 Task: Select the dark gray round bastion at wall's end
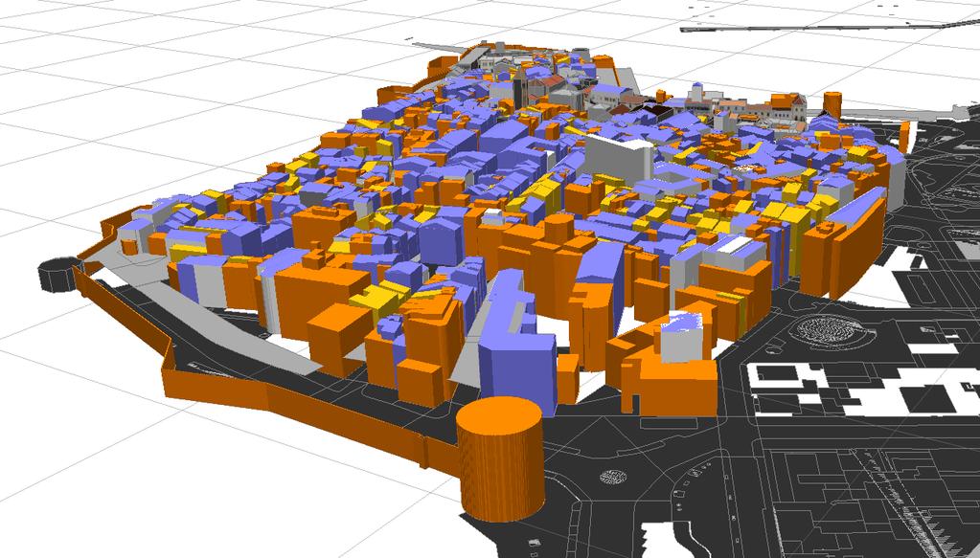(x=58, y=275)
